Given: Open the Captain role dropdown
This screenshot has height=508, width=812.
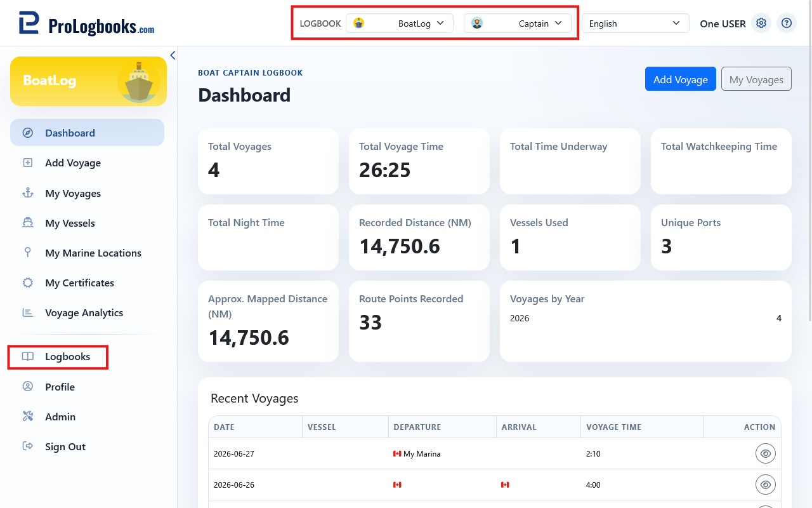Looking at the screenshot, I should coord(518,23).
